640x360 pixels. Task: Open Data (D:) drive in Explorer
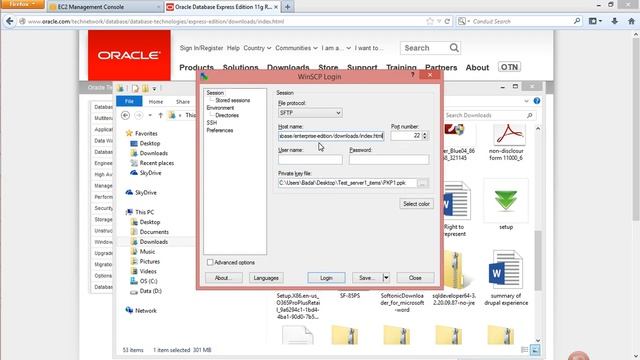(151, 291)
